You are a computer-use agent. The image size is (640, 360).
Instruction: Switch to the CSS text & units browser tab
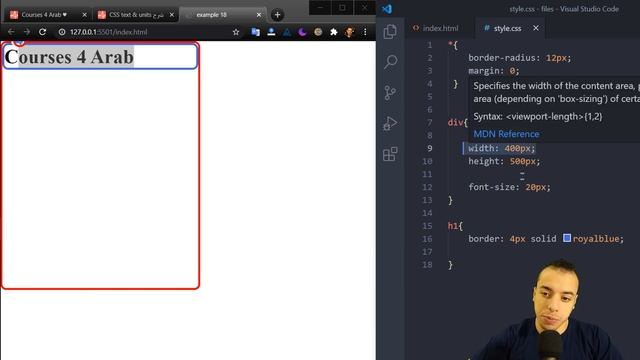pyautogui.click(x=136, y=15)
